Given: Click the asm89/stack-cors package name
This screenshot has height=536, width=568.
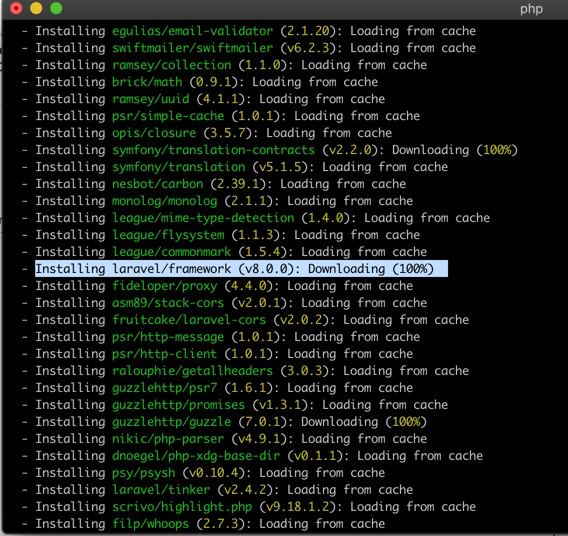Looking at the screenshot, I should pyautogui.click(x=168, y=303).
